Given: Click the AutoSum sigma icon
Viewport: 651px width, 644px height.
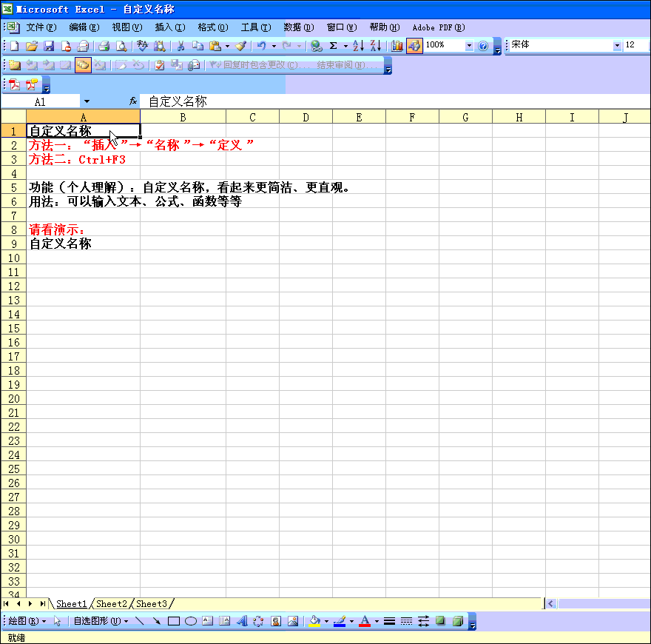Looking at the screenshot, I should pos(333,46).
